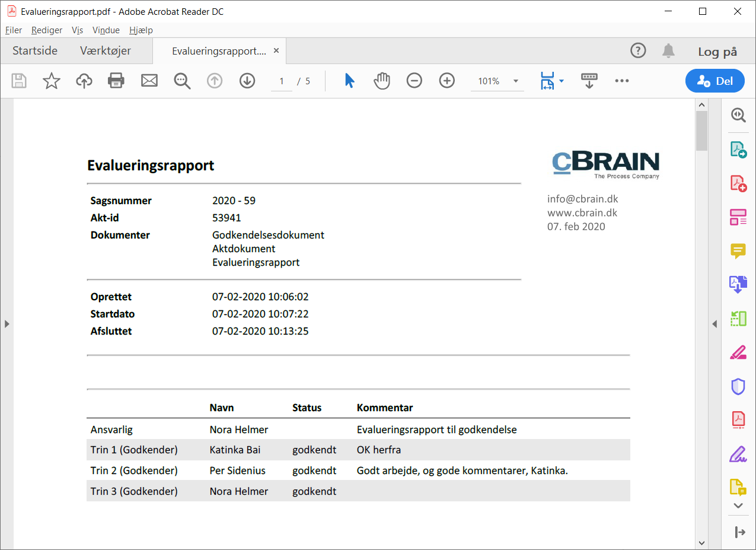Expand the left navigation pane
Image resolution: width=756 pixels, height=550 pixels.
(7, 323)
